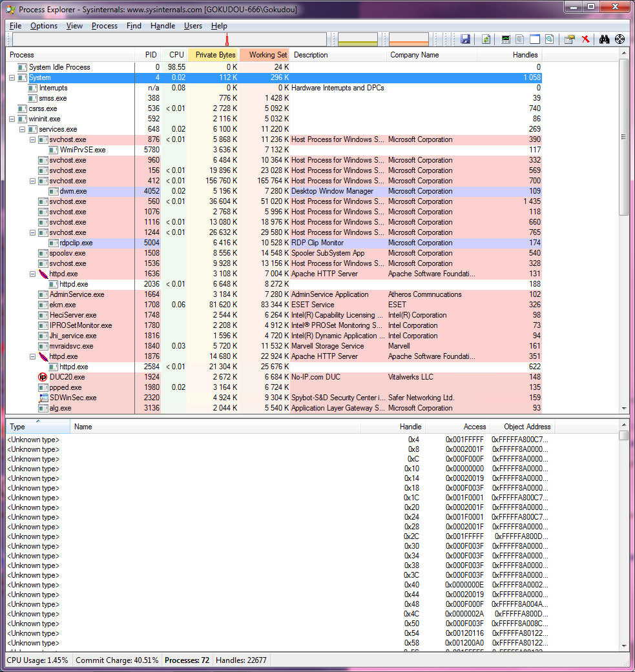Viewport: 635px width, 672px height.
Task: Click the Apache feather icon for PID 1636
Action: [x=43, y=274]
